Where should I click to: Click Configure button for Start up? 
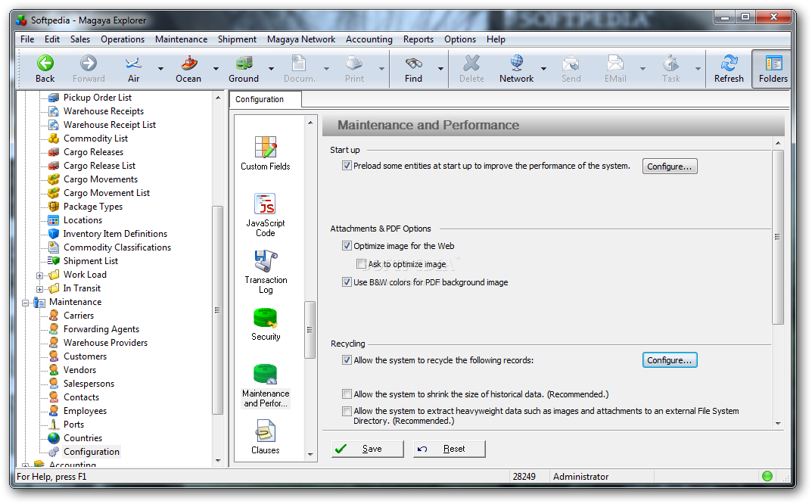pyautogui.click(x=670, y=166)
